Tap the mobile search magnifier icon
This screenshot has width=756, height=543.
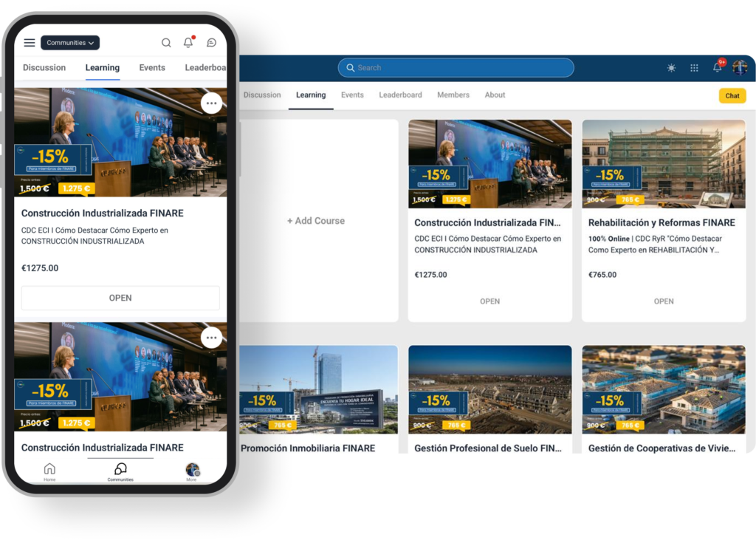[166, 43]
